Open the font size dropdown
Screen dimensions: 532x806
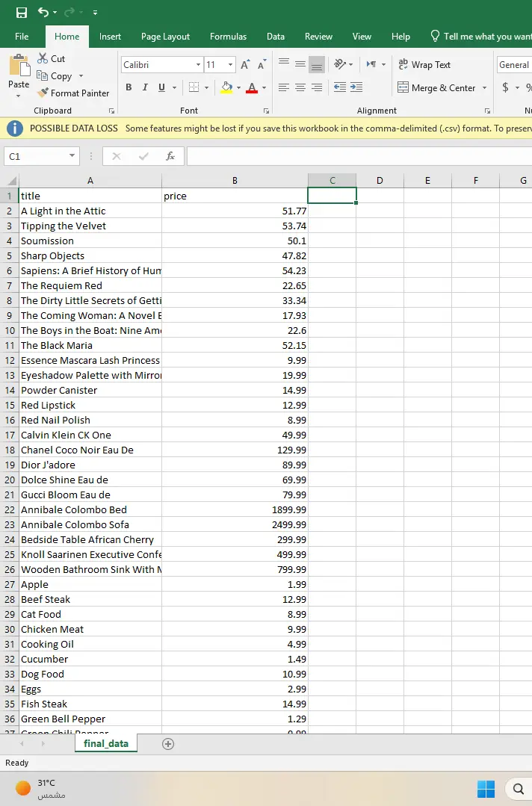[x=230, y=65]
